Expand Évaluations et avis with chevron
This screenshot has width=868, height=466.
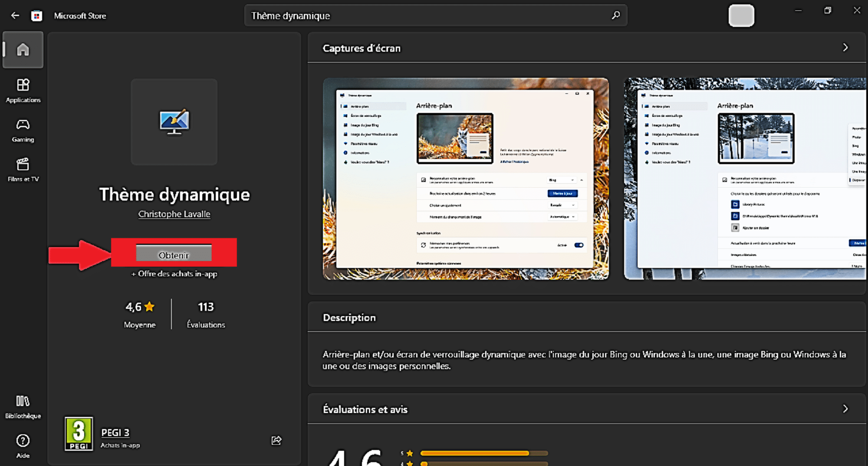[845, 409]
